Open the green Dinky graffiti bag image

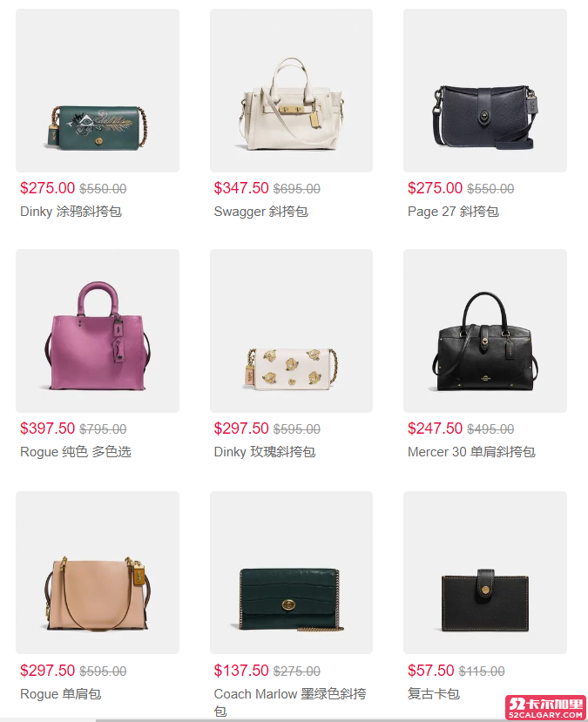point(98,91)
